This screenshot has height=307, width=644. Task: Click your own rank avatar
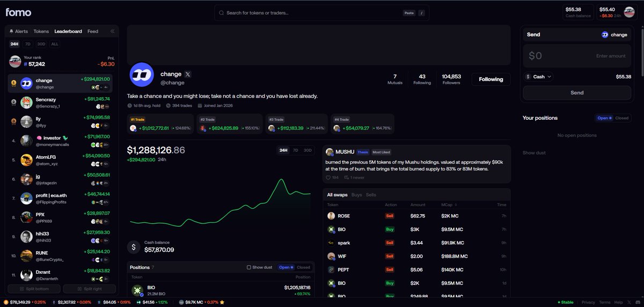point(15,61)
